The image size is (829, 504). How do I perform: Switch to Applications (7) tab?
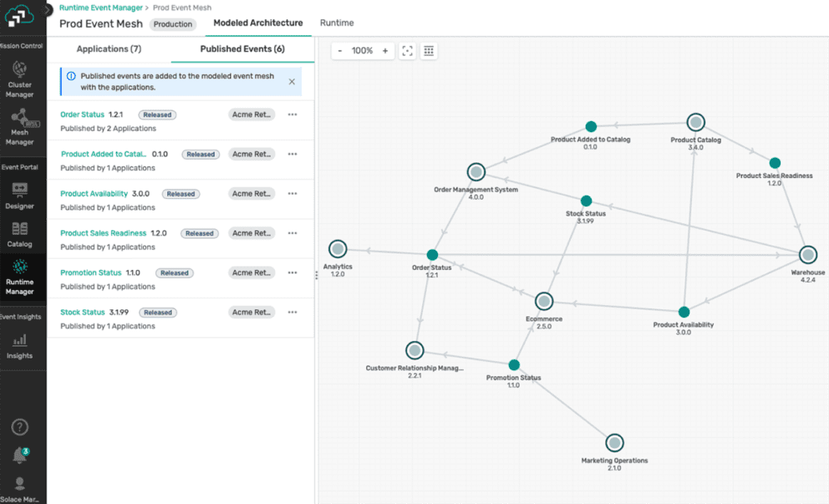[x=109, y=49]
